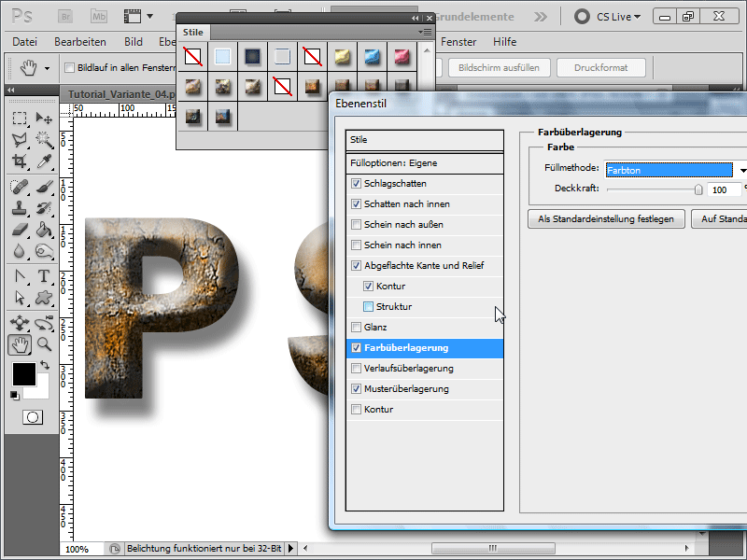Open the Datei menu

[25, 42]
